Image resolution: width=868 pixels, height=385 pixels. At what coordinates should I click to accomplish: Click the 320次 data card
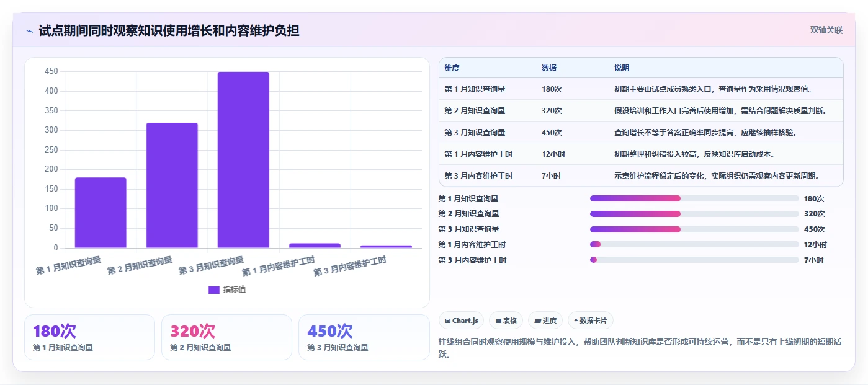click(x=226, y=337)
